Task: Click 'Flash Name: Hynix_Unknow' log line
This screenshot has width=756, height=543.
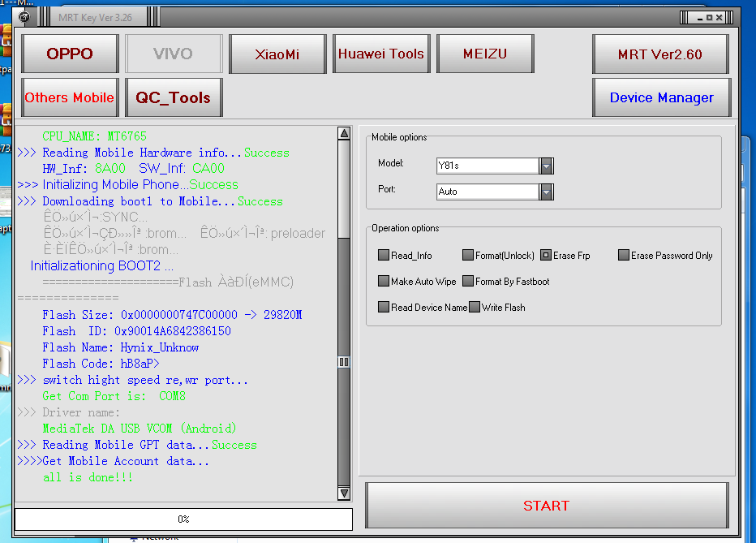Action: [x=121, y=347]
